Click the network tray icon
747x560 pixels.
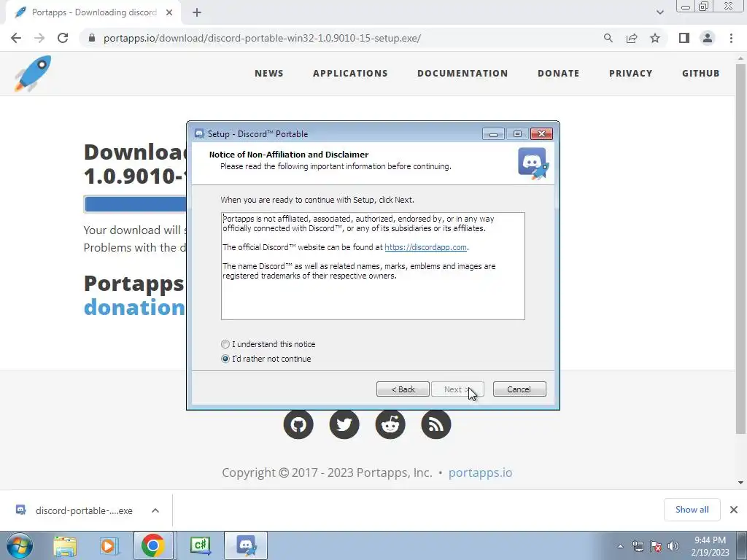pyautogui.click(x=638, y=546)
